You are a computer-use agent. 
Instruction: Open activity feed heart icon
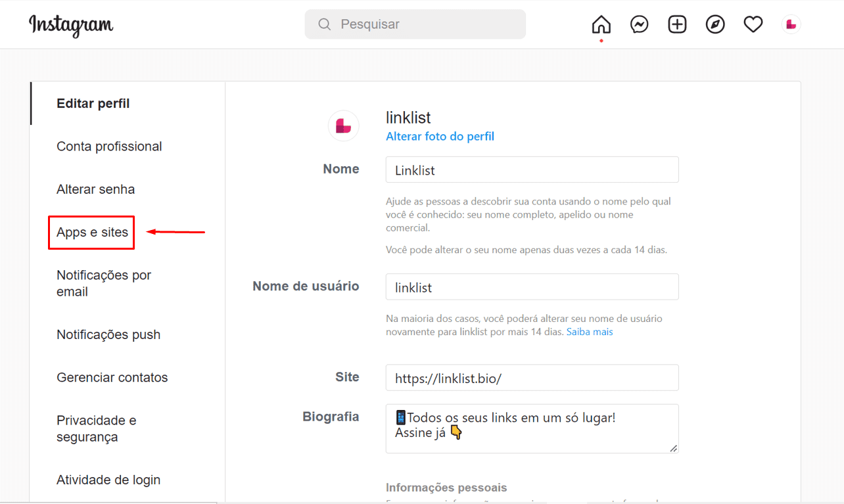pyautogui.click(x=753, y=24)
